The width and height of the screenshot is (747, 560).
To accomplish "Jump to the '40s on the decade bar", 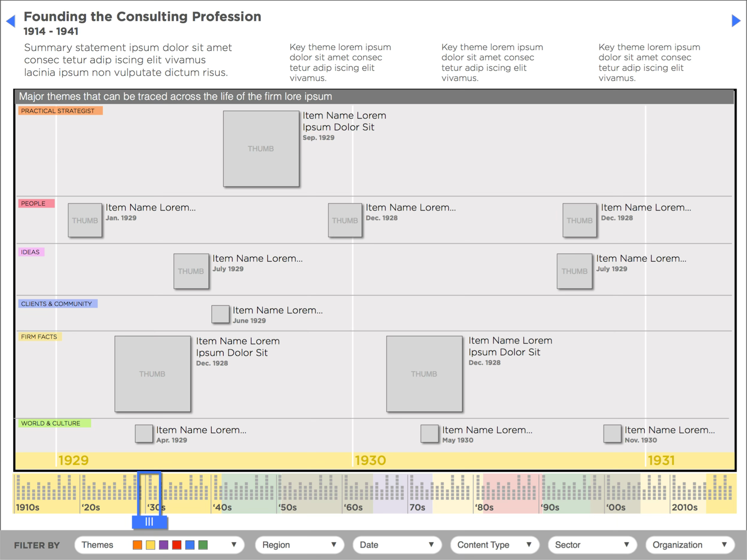I will 222,507.
